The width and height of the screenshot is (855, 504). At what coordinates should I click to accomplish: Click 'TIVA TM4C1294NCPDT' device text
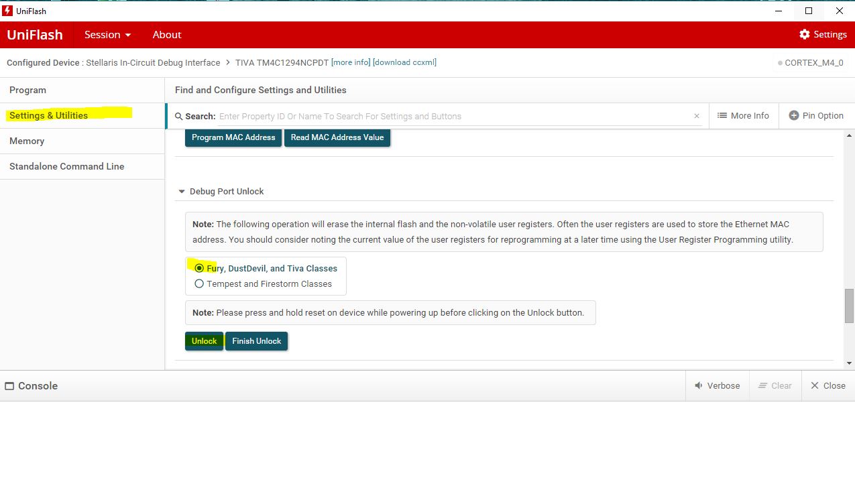pyautogui.click(x=282, y=62)
